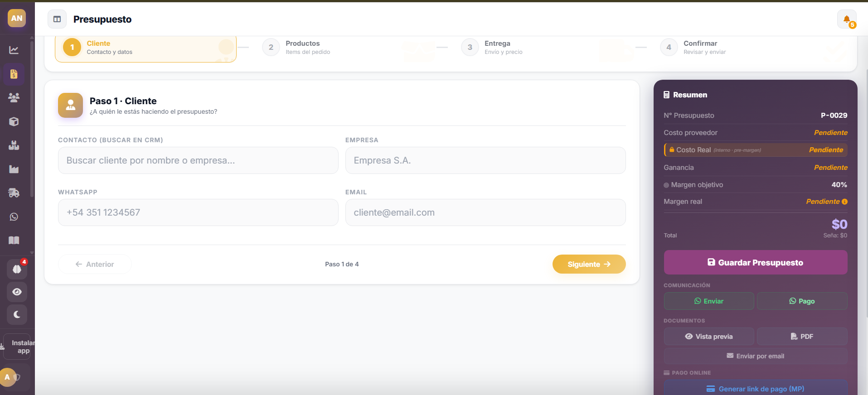Open the factory icon in sidebar
The height and width of the screenshot is (395, 868).
(14, 169)
